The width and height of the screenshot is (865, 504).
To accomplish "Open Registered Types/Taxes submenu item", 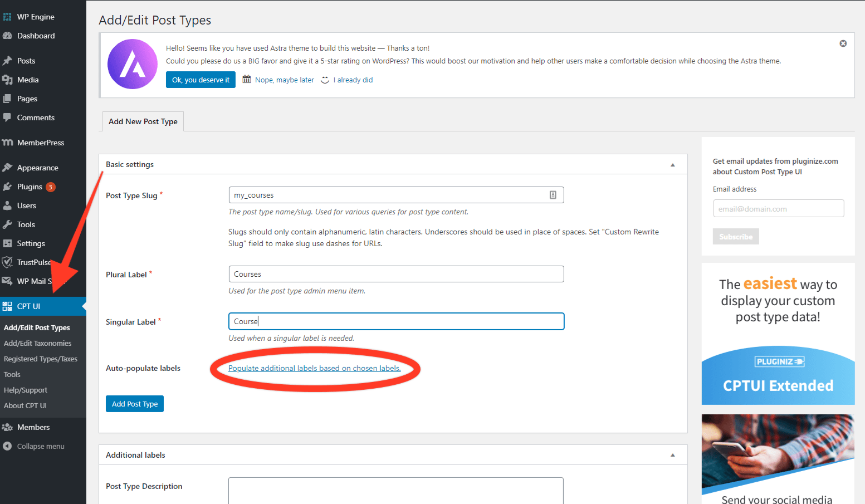I will (41, 359).
